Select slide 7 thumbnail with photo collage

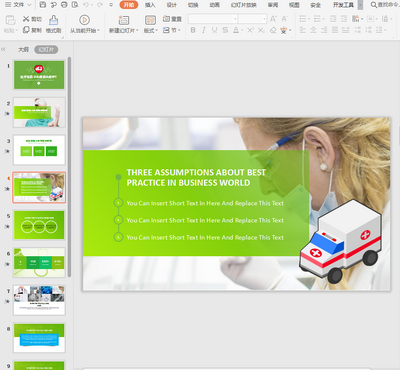pyautogui.click(x=39, y=300)
